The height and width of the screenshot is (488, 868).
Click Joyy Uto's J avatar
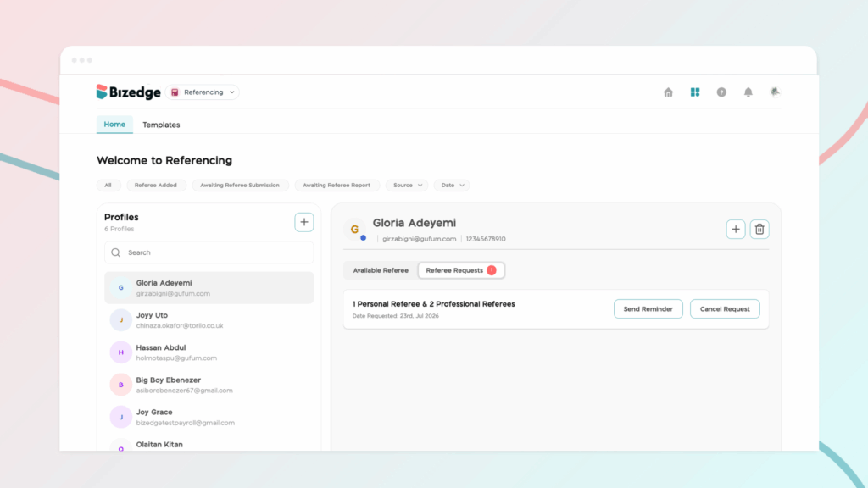(x=120, y=319)
